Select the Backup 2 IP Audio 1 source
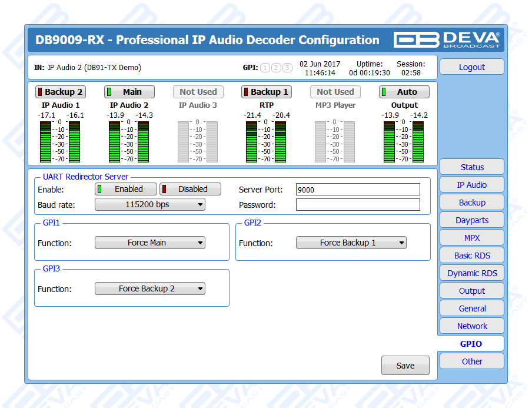 pyautogui.click(x=61, y=92)
